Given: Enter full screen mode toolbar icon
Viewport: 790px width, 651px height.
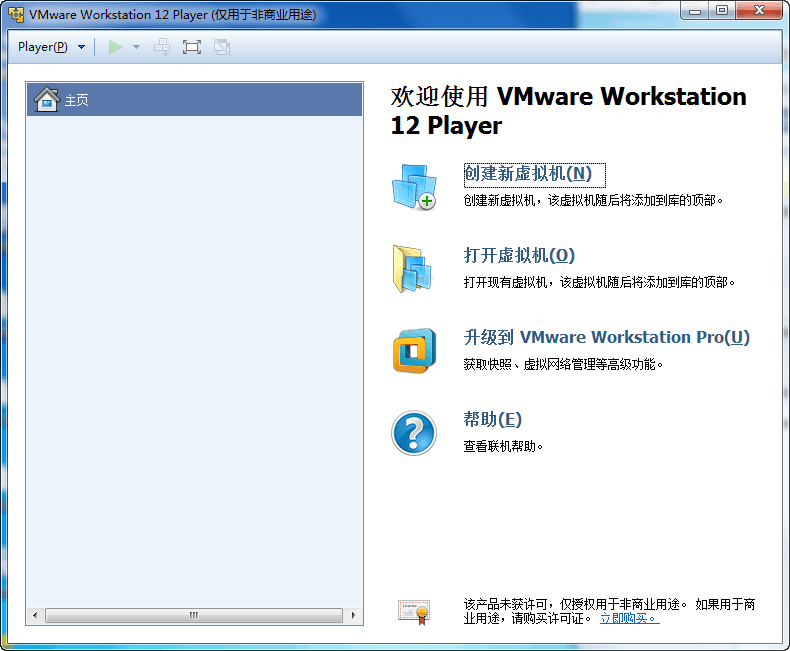Looking at the screenshot, I should (x=192, y=47).
